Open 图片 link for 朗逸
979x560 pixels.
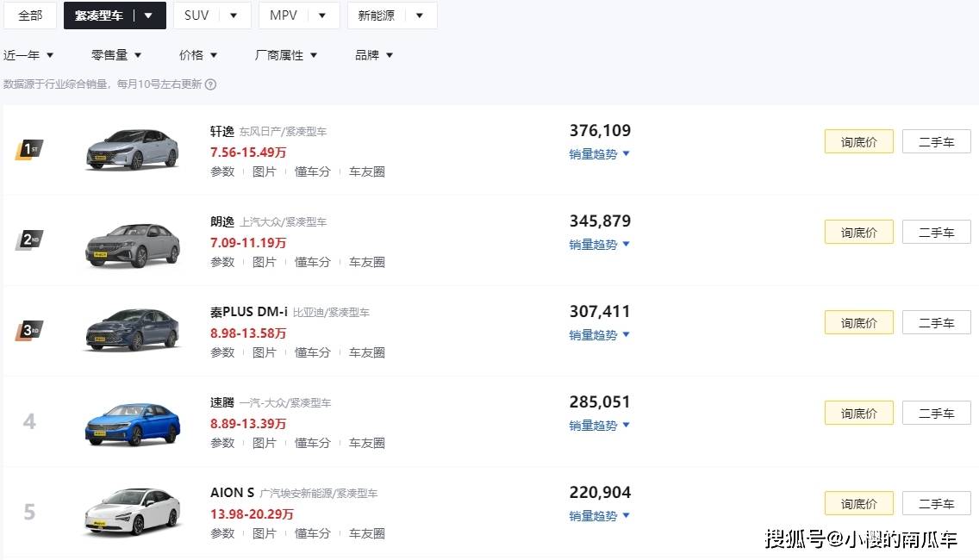pyautogui.click(x=264, y=262)
